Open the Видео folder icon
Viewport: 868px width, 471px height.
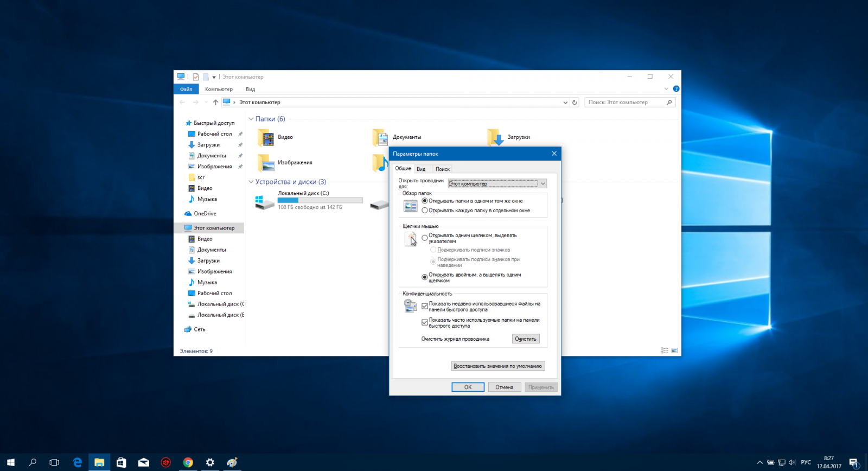tap(266, 138)
